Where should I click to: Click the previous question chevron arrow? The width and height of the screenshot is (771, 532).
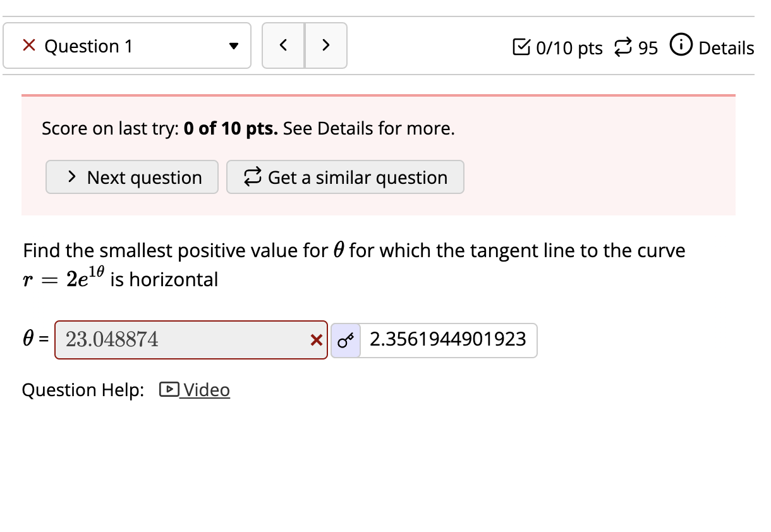click(283, 45)
